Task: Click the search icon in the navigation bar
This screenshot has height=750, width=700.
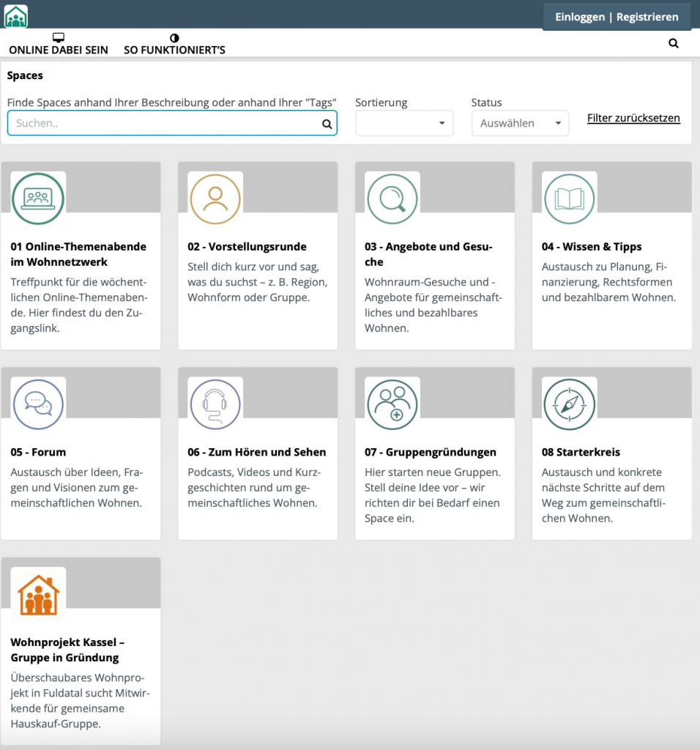Action: point(674,43)
